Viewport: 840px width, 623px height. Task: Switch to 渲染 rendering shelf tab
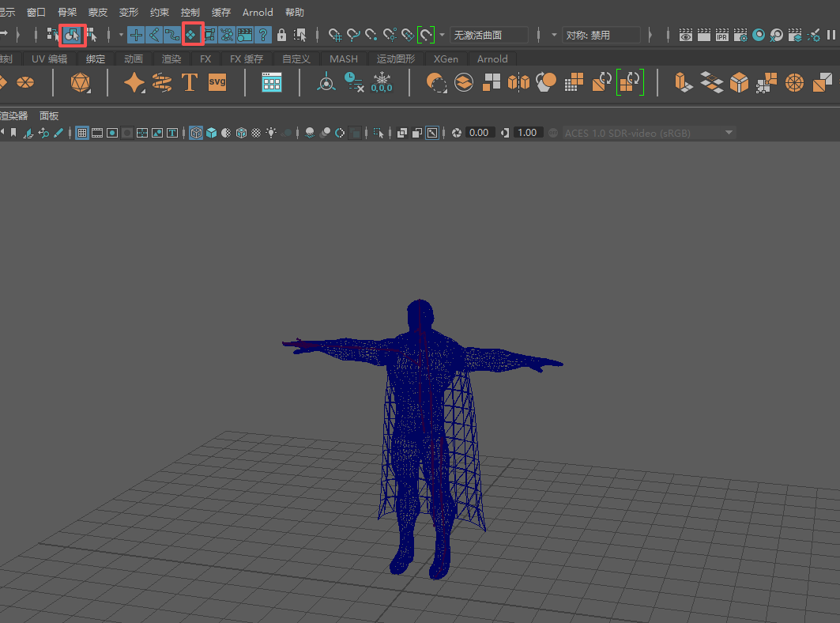171,59
